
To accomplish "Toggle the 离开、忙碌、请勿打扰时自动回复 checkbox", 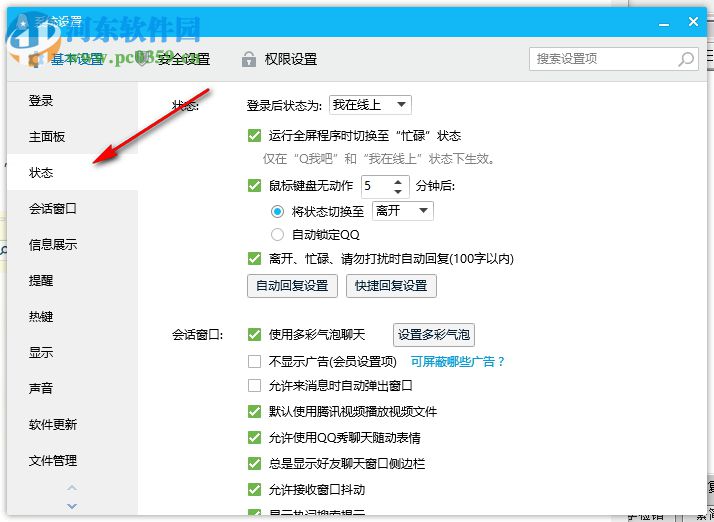I will pos(254,259).
